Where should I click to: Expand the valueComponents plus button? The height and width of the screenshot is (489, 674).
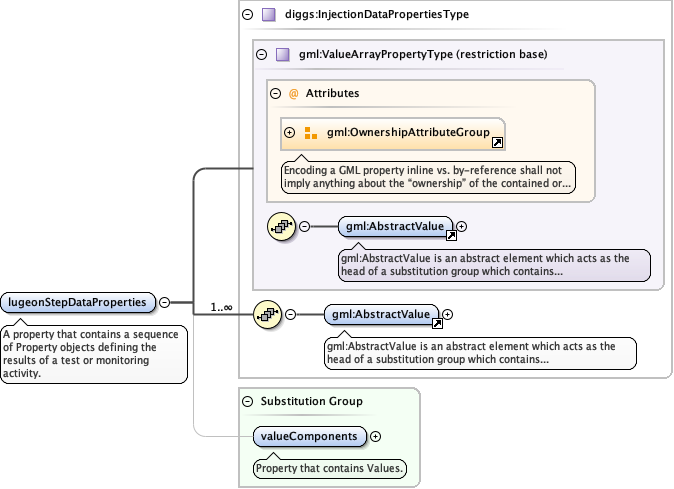point(376,436)
